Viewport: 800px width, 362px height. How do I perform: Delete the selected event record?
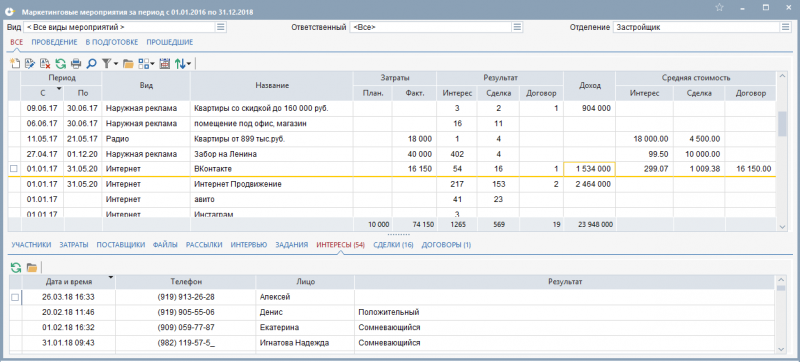pyautogui.click(x=45, y=64)
